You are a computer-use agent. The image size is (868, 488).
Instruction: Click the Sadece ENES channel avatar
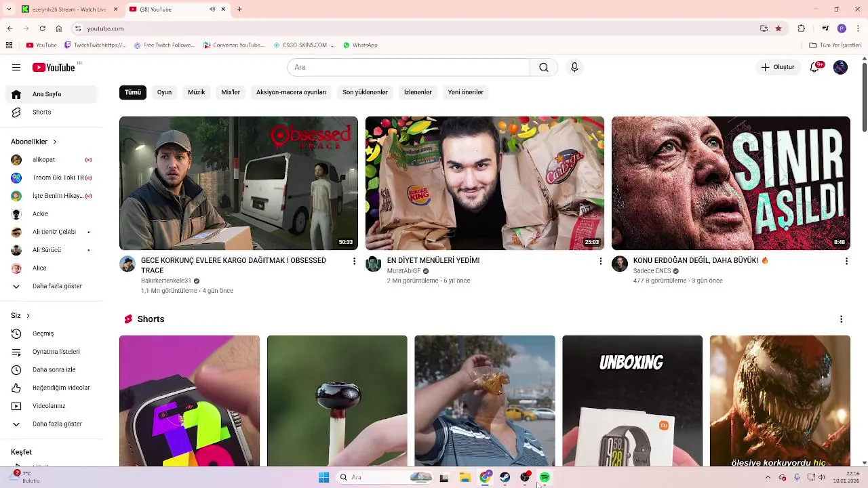[620, 264]
